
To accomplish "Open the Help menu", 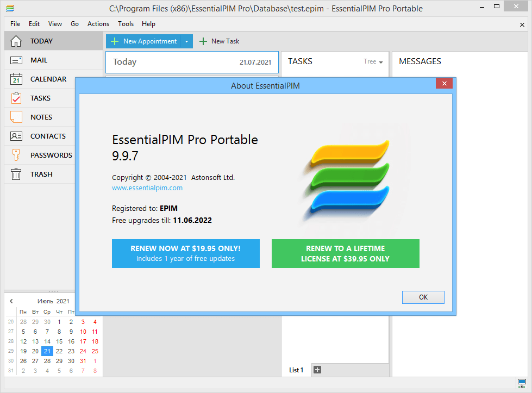I will click(148, 24).
